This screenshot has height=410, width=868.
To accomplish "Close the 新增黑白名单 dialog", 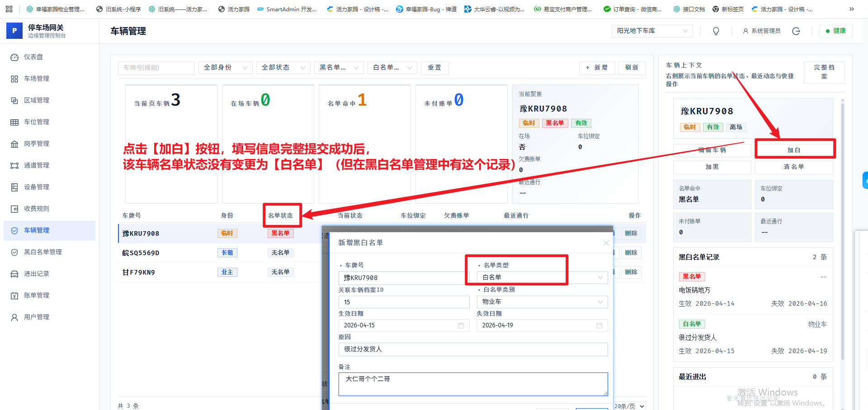I will coord(606,243).
